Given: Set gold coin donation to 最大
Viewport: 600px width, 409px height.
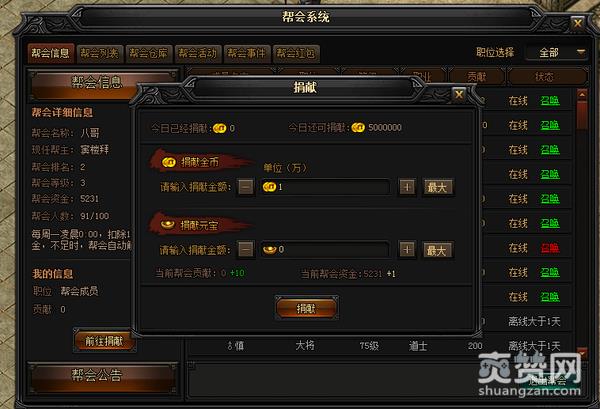Looking at the screenshot, I should point(437,187).
